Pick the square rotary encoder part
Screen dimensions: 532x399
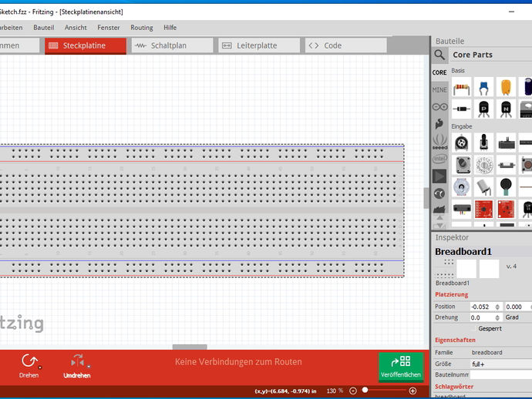pos(462,165)
